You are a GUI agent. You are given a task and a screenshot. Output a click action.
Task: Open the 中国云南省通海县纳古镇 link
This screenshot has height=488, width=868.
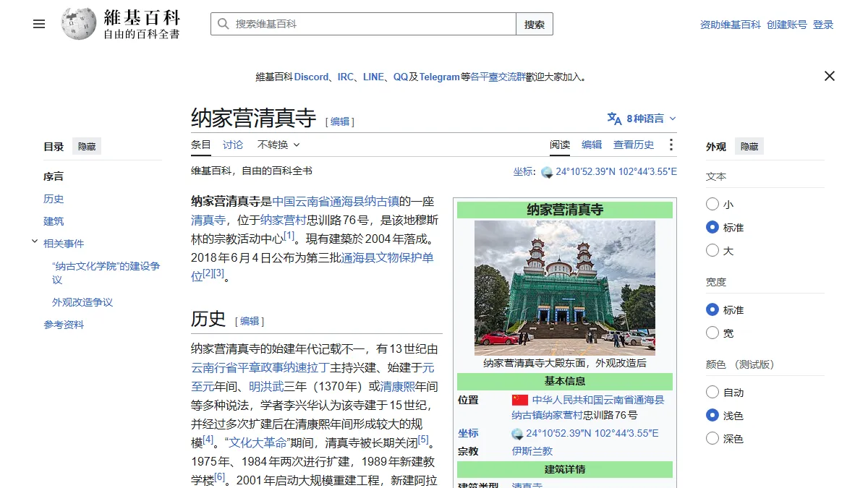pos(336,201)
